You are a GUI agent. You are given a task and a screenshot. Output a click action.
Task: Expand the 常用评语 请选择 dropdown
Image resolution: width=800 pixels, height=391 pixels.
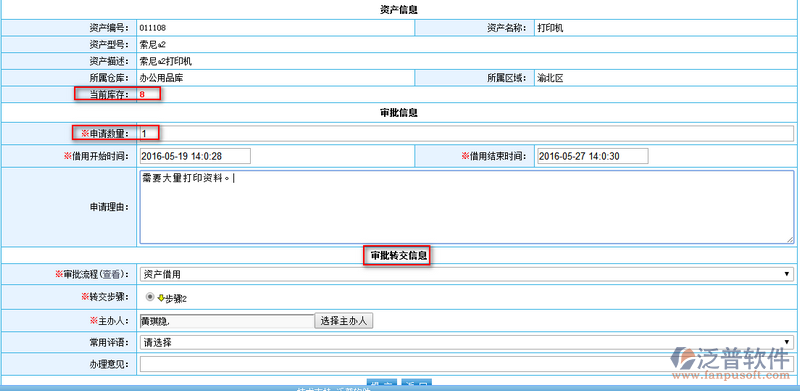tap(466, 343)
